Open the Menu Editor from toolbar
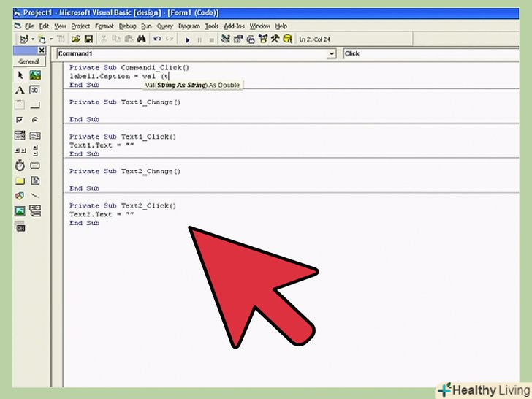Viewport: 532px width, 399px height. coord(61,39)
